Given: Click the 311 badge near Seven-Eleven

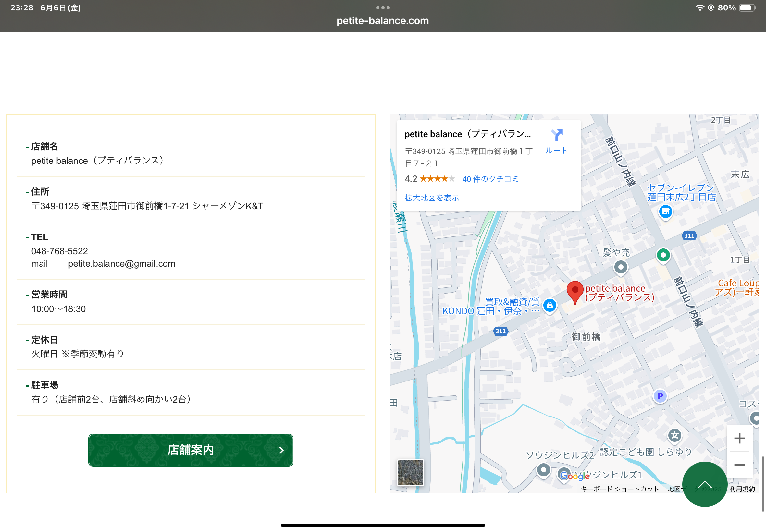Looking at the screenshot, I should coord(689,236).
